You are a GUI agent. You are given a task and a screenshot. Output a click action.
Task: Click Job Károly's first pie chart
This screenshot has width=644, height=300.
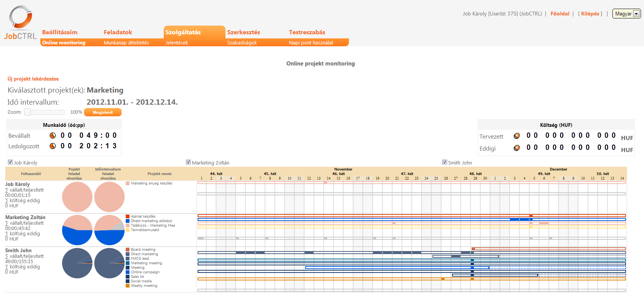pos(77,197)
